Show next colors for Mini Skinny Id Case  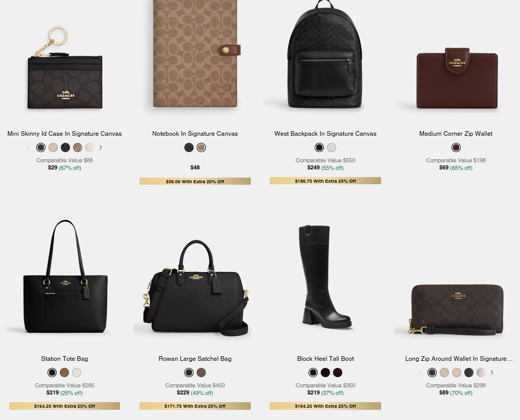point(101,147)
